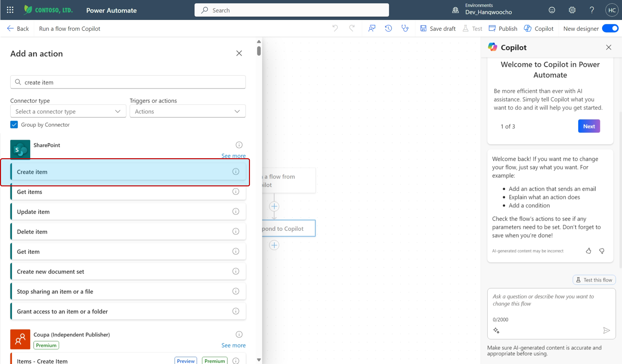Click the undo arrow icon

[x=335, y=28]
